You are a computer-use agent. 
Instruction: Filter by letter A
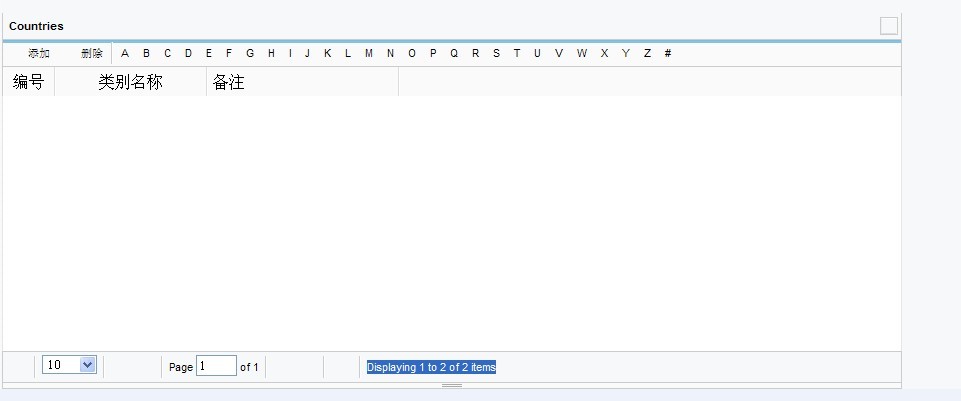[x=125, y=53]
